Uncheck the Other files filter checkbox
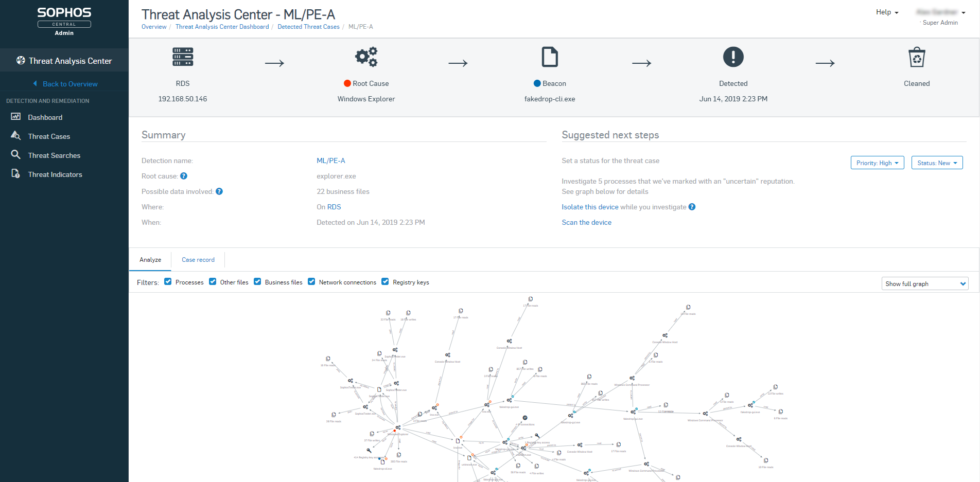Viewport: 980px width, 482px height. pos(213,281)
